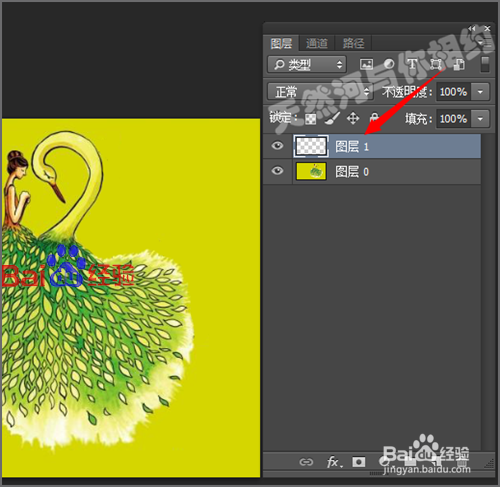Click the 填充 100% value field
Viewport: 500px width, 487px height.
pyautogui.click(x=453, y=119)
